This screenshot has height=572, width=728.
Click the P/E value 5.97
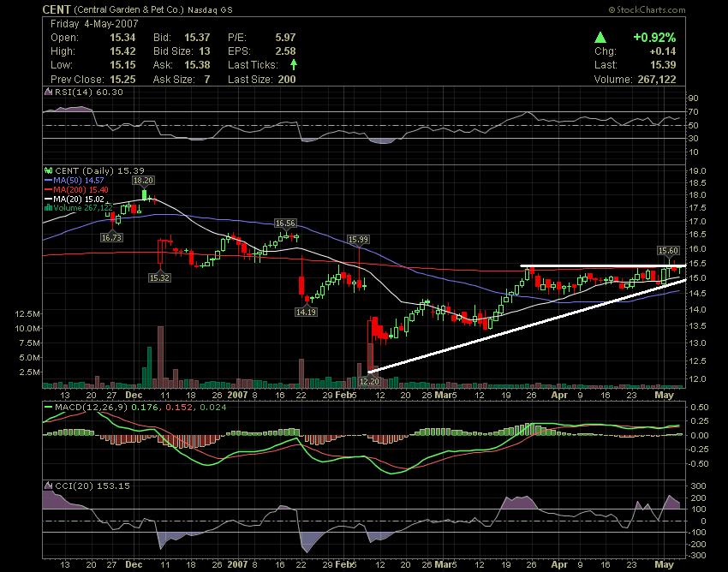pos(285,38)
